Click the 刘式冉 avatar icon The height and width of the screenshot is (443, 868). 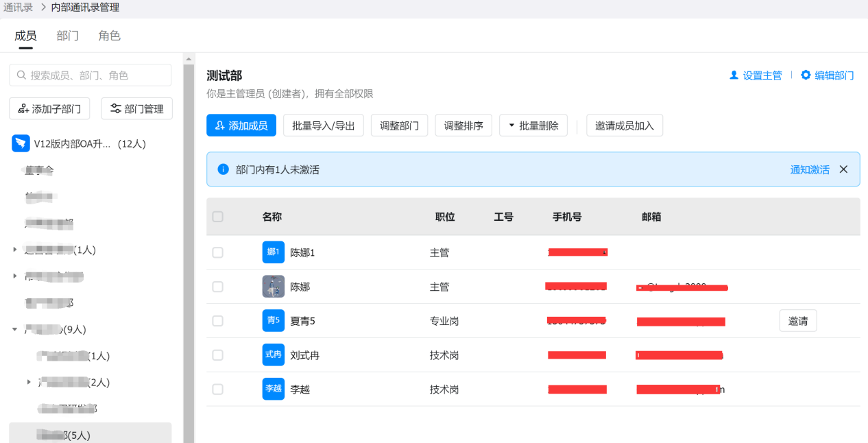tap(273, 355)
